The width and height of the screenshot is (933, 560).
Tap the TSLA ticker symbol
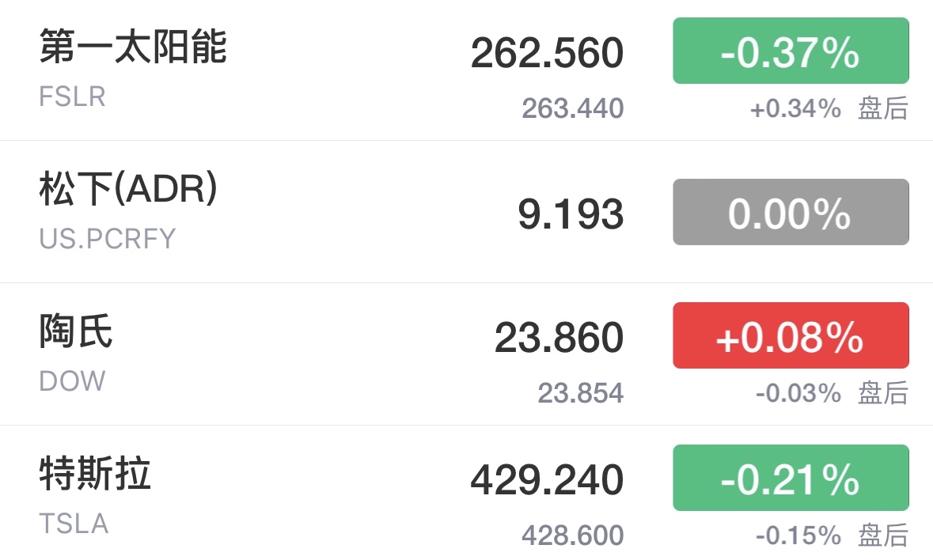[x=73, y=524]
